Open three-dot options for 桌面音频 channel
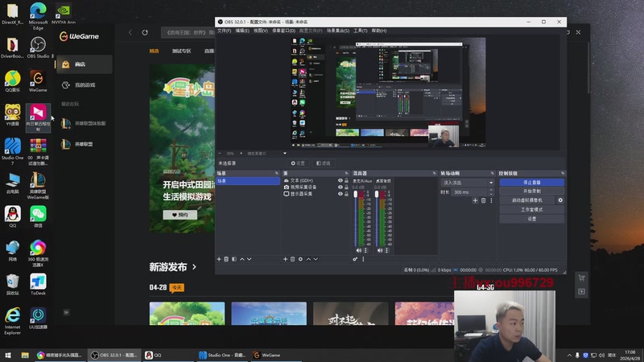 [387, 250]
